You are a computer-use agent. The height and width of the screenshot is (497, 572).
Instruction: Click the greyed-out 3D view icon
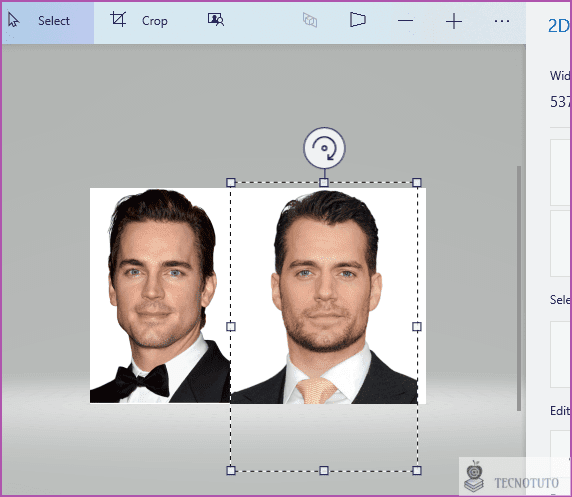(310, 20)
